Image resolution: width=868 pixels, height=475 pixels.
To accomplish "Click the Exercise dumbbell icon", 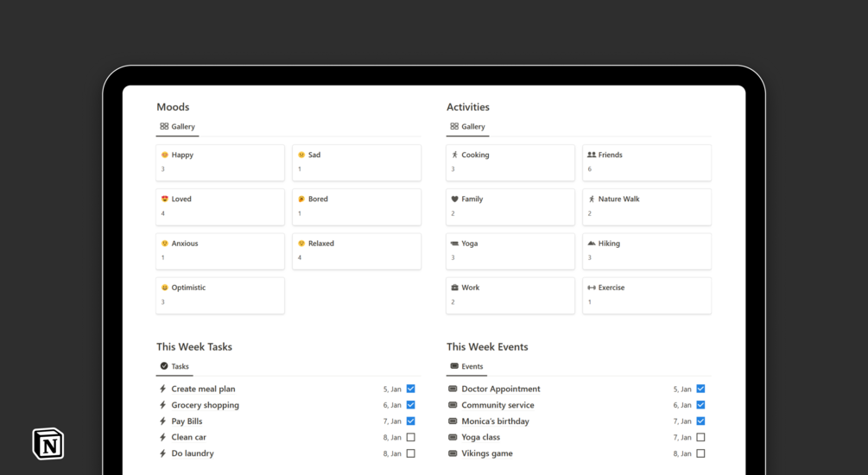I will (x=592, y=288).
